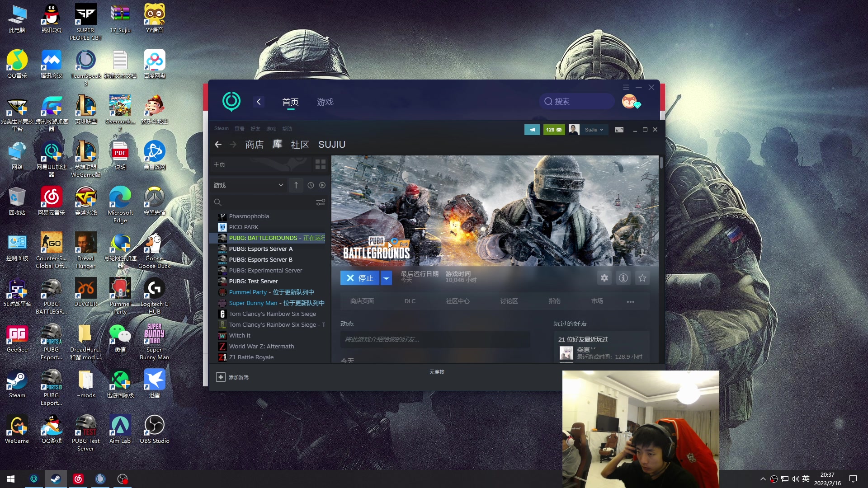The height and width of the screenshot is (488, 868).
Task: Open Goose Goose Duck desktop icon
Action: pyautogui.click(x=154, y=251)
